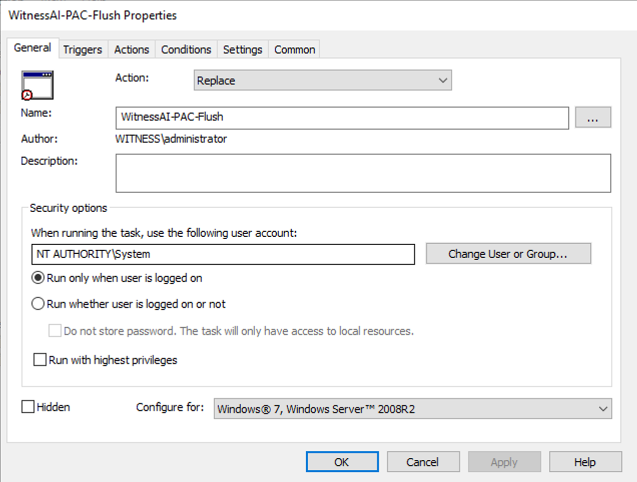Toggle the Hidden checkbox

pos(28,408)
